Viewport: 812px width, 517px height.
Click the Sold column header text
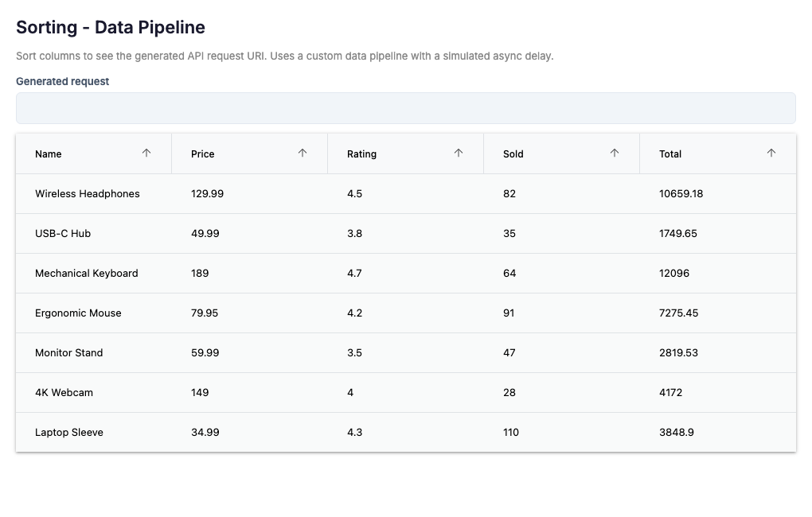tap(513, 154)
